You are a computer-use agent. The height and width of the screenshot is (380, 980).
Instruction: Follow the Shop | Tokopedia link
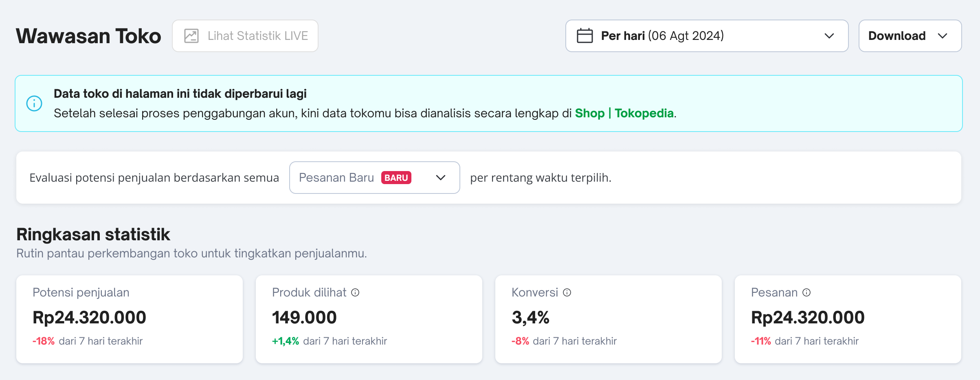pyautogui.click(x=624, y=113)
